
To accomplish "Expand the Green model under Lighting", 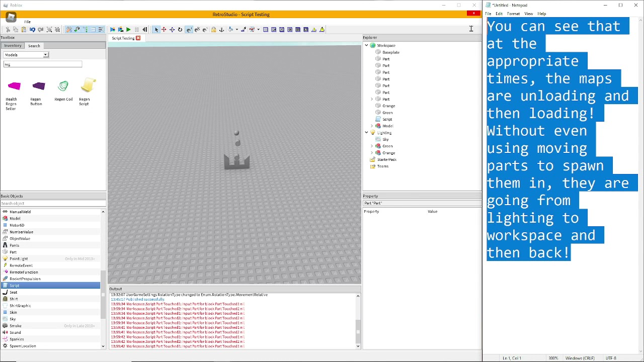I will pyautogui.click(x=372, y=146).
